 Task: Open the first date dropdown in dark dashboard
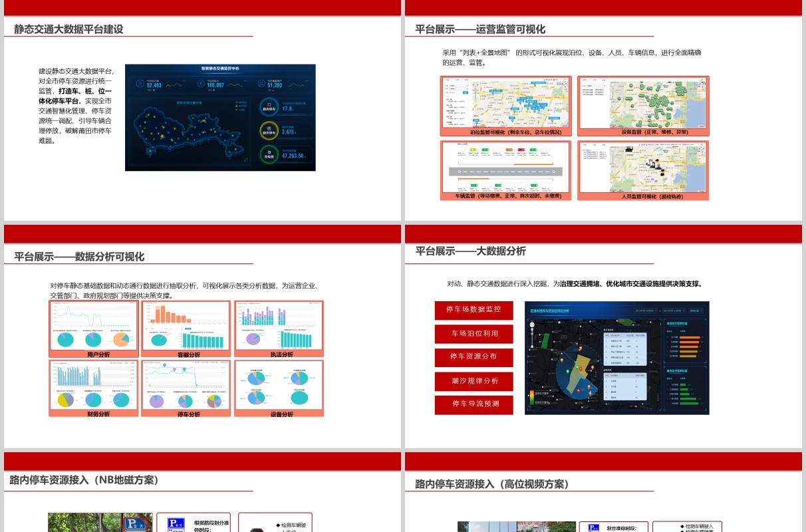(x=646, y=311)
